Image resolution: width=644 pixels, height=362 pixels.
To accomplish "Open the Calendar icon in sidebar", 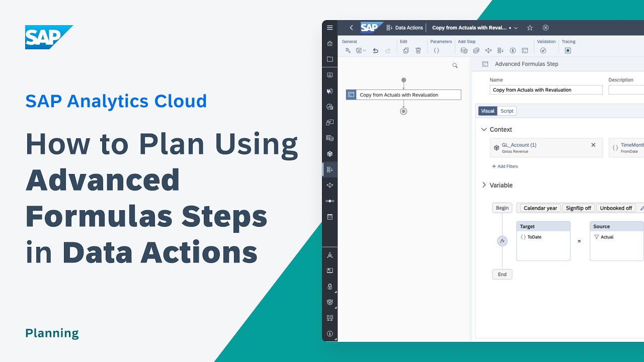I will point(330,217).
